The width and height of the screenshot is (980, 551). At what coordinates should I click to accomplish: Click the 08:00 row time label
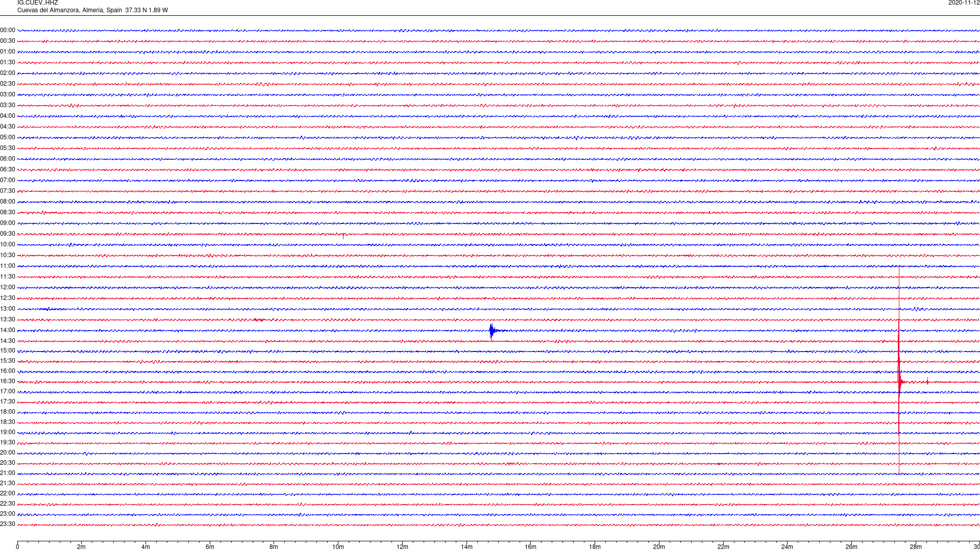click(8, 202)
